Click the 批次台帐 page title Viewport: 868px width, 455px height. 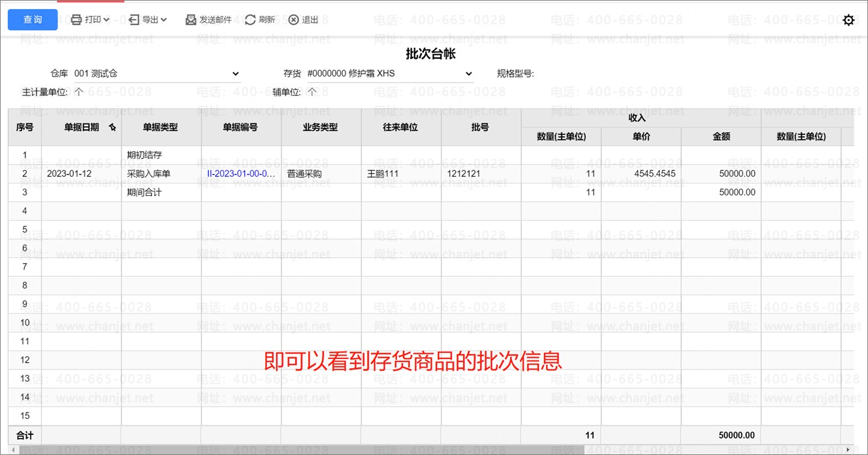[430, 54]
